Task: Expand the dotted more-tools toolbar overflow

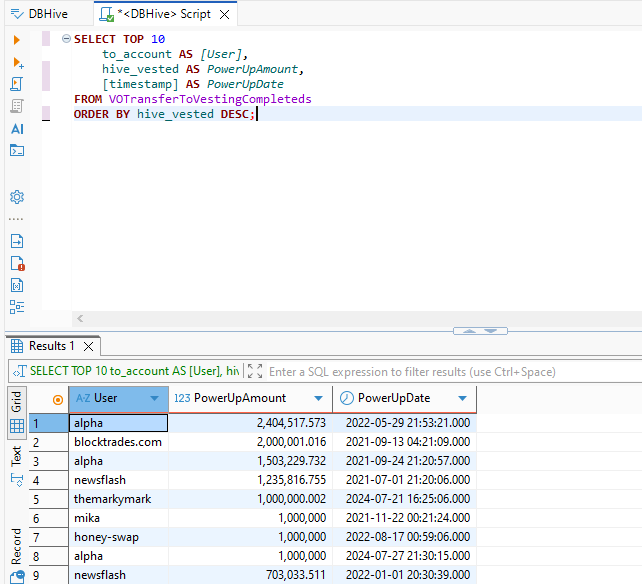Action: [x=16, y=219]
